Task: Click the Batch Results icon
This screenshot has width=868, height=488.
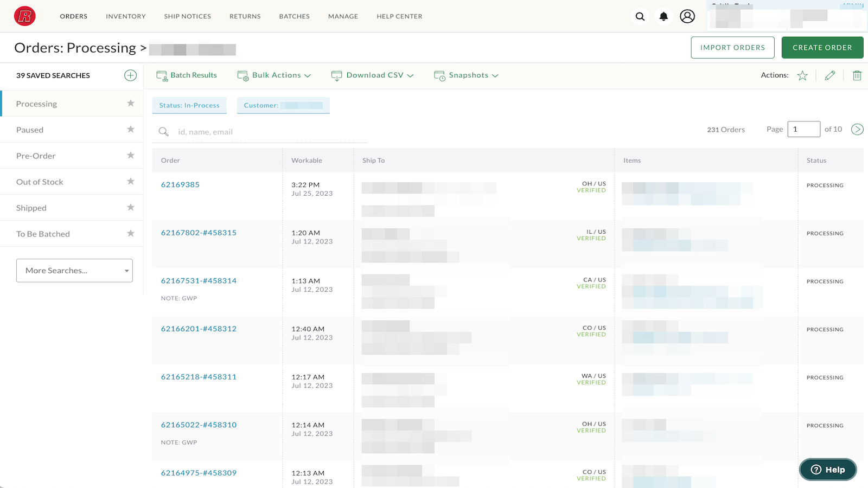Action: [x=161, y=75]
